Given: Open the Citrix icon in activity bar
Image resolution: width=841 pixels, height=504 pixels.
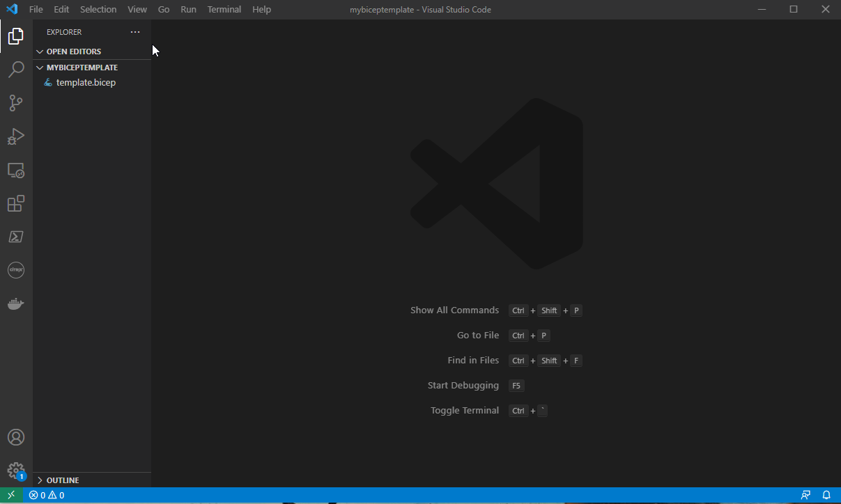Looking at the screenshot, I should tap(16, 270).
